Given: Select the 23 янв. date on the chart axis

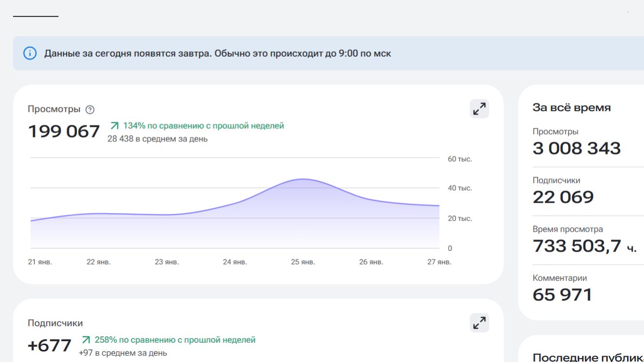Looking at the screenshot, I should 167,262.
